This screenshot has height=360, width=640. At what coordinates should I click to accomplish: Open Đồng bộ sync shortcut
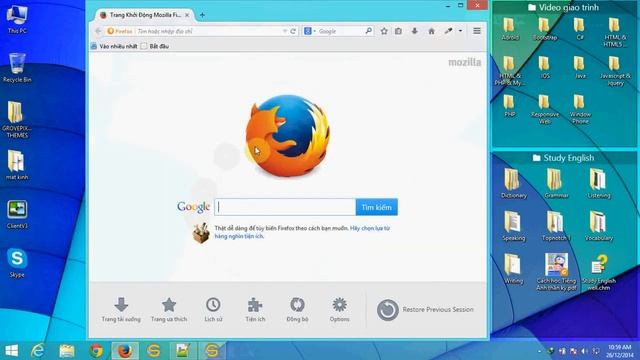(x=297, y=310)
